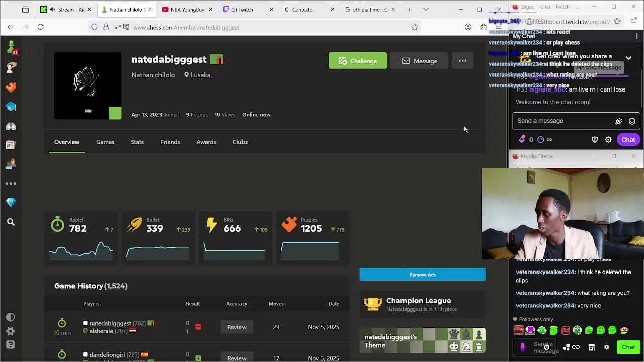Click the chess.com address bar URL

coord(186,27)
